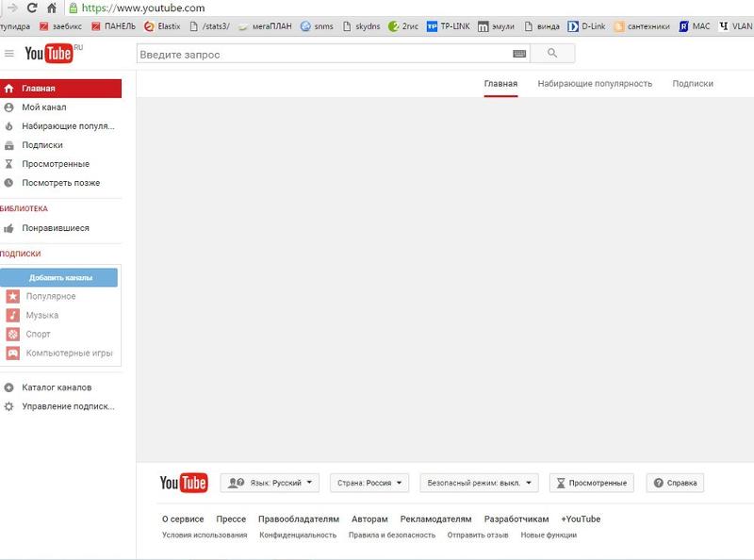The image size is (754, 560).
Task: Open the О сервисе footer link
Action: [x=183, y=519]
